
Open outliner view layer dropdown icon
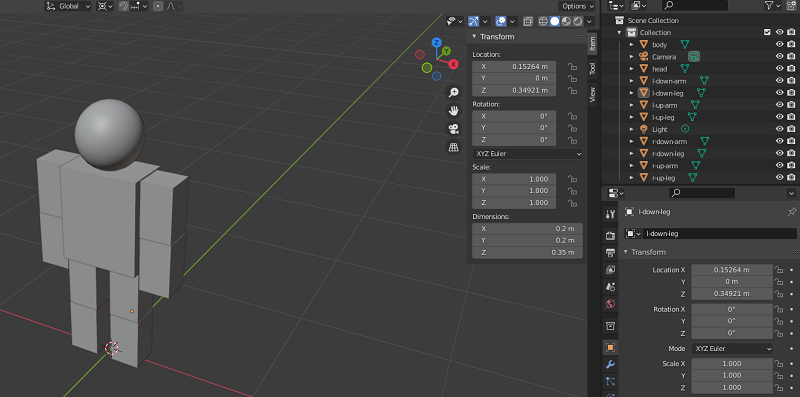click(639, 6)
